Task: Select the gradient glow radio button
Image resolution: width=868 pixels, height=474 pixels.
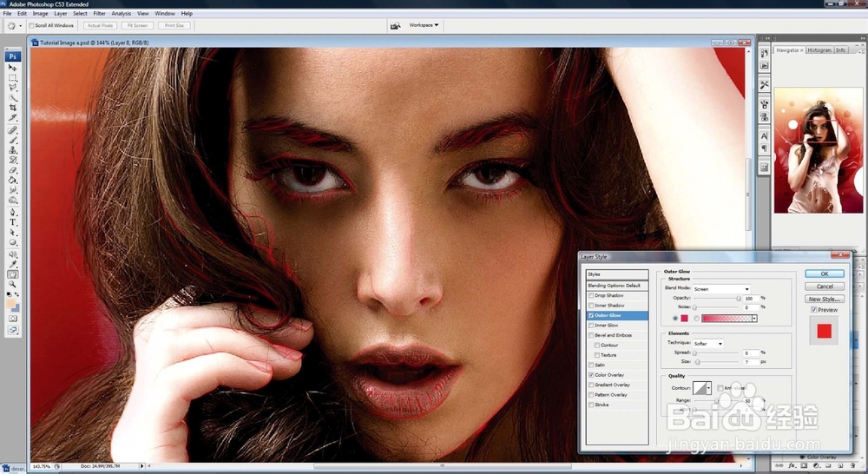Action: [696, 319]
